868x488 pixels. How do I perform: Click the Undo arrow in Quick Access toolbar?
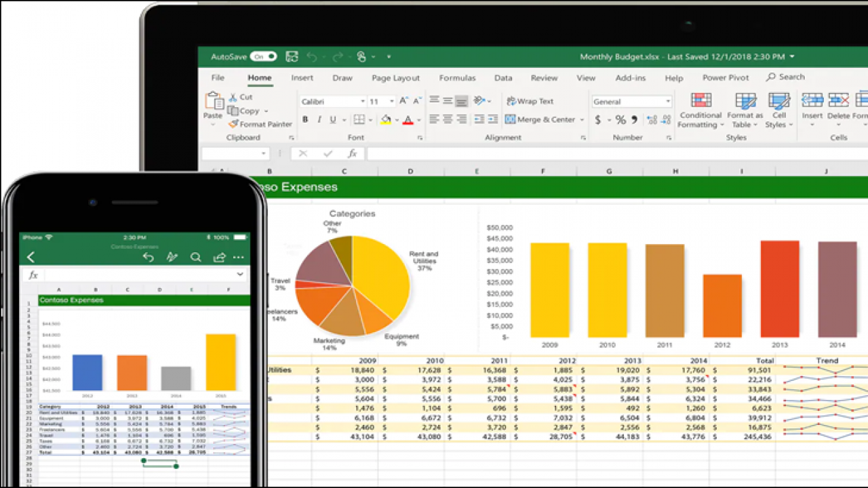pyautogui.click(x=312, y=56)
